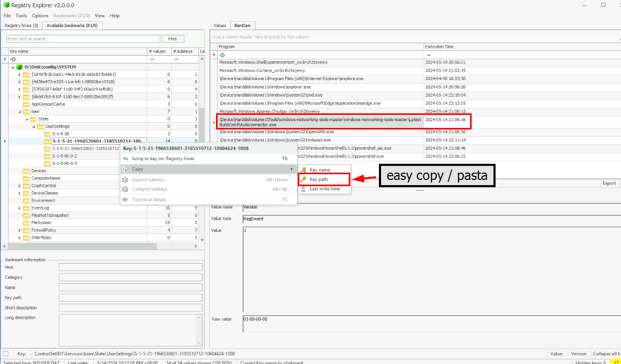621x364 pixels.
Task: Click the Find button
Action: coord(172,39)
